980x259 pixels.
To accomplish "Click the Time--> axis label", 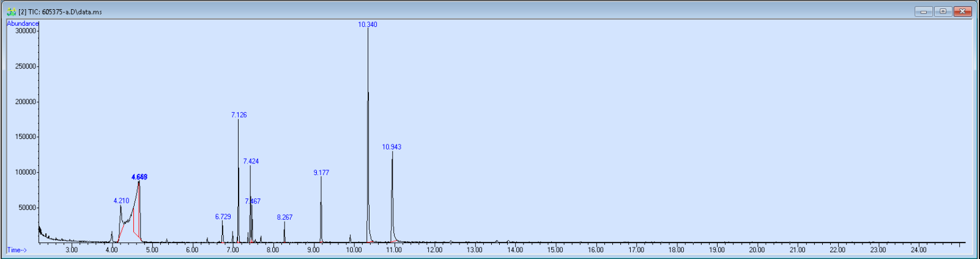I will pos(17,250).
